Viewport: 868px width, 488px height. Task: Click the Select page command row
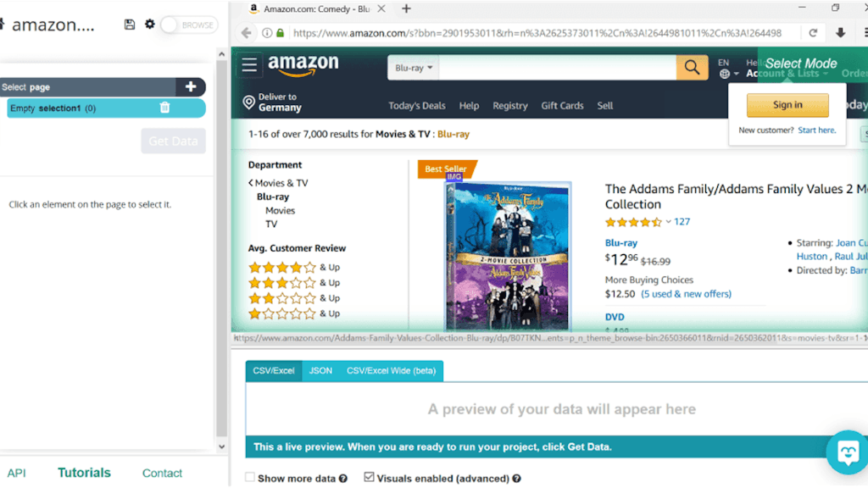(x=87, y=87)
